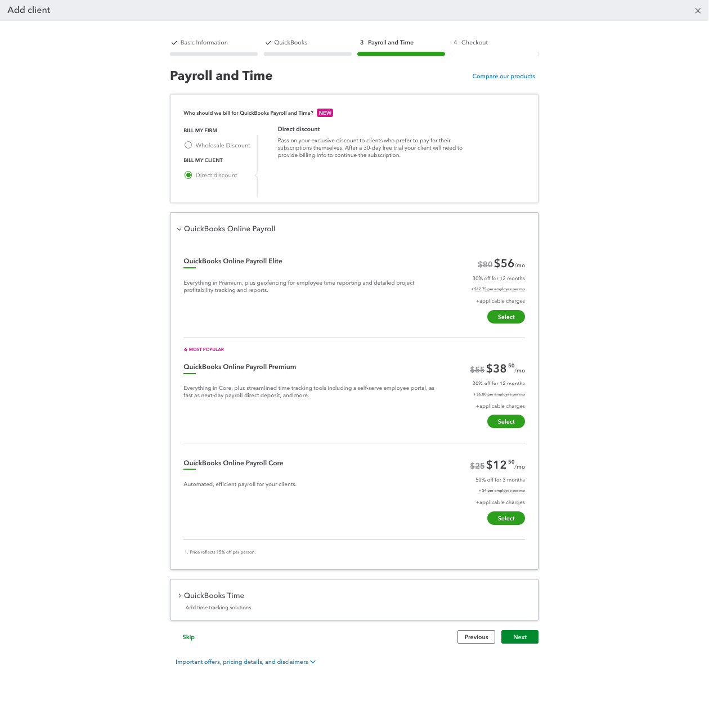
Task: Collapse the QuickBooks Online Payroll section
Action: click(179, 229)
